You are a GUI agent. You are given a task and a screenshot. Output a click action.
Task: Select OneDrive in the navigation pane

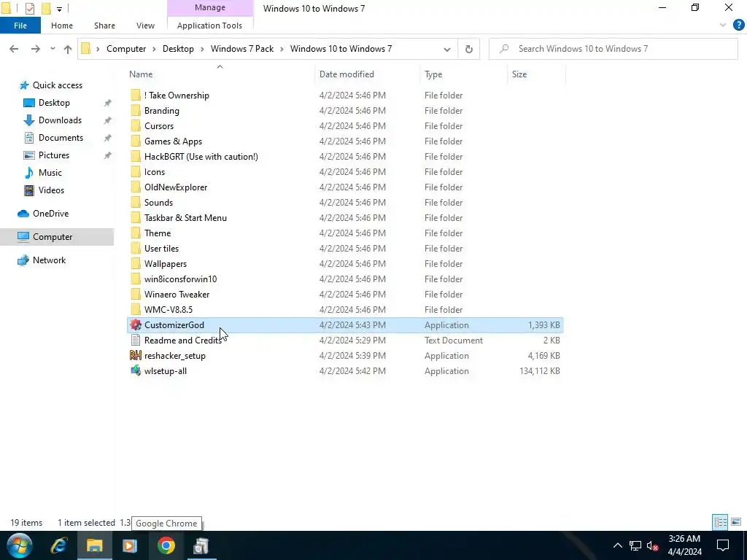(50, 214)
